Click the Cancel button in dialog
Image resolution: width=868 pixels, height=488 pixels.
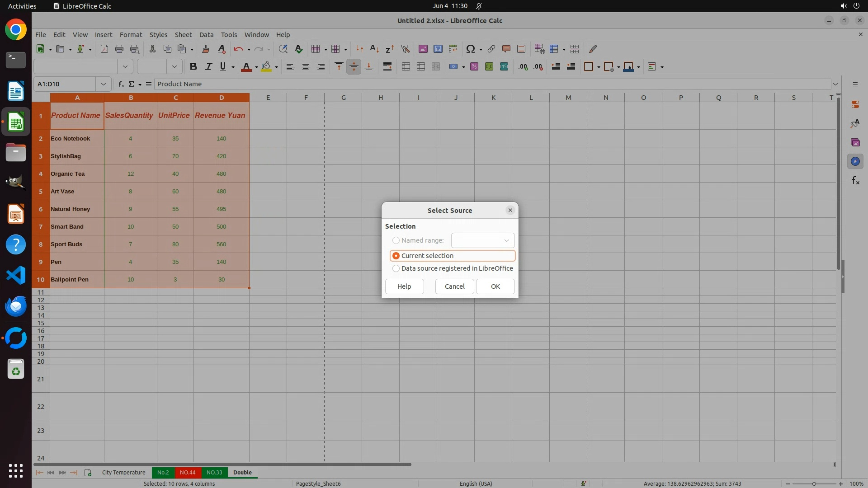(x=454, y=286)
